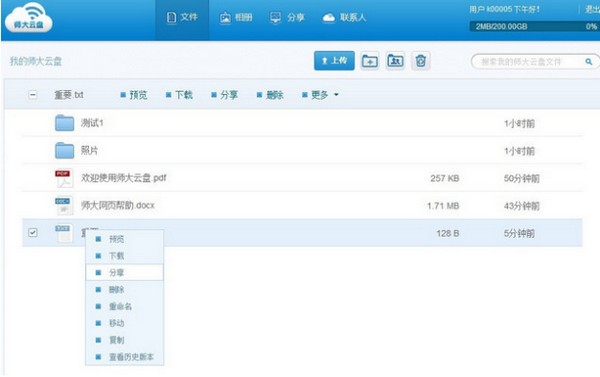Choose 下载 in the context menu

[x=125, y=256]
